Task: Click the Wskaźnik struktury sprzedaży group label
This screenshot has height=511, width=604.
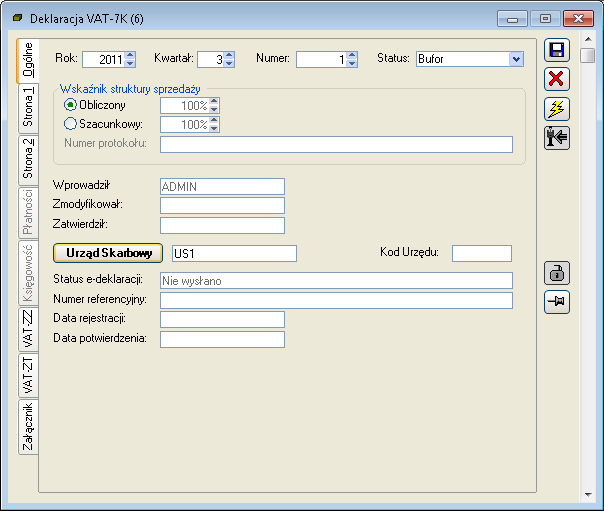Action: 130,89
